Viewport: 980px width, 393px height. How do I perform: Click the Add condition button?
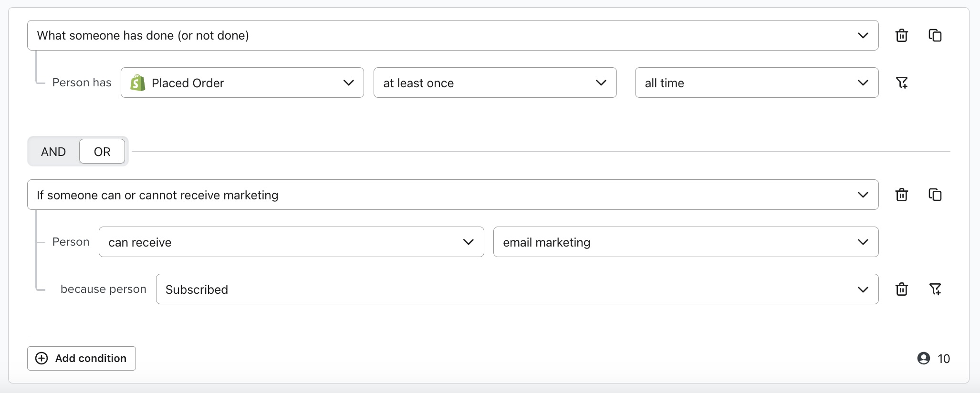click(x=81, y=358)
